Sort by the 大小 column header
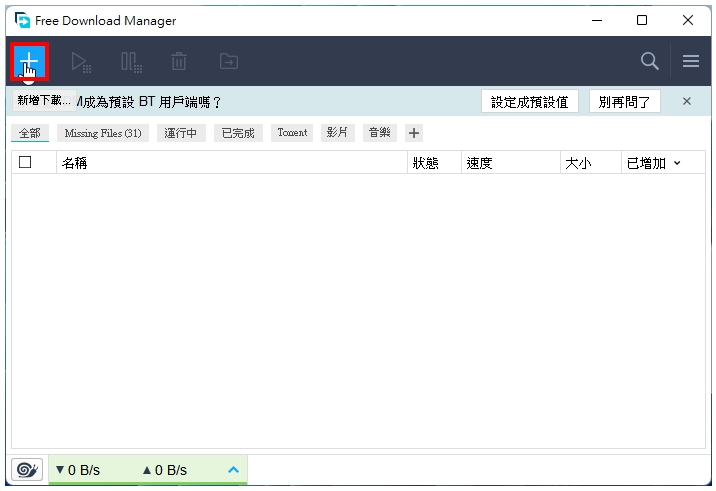Viewport: 716px width, 491px height. [590, 163]
